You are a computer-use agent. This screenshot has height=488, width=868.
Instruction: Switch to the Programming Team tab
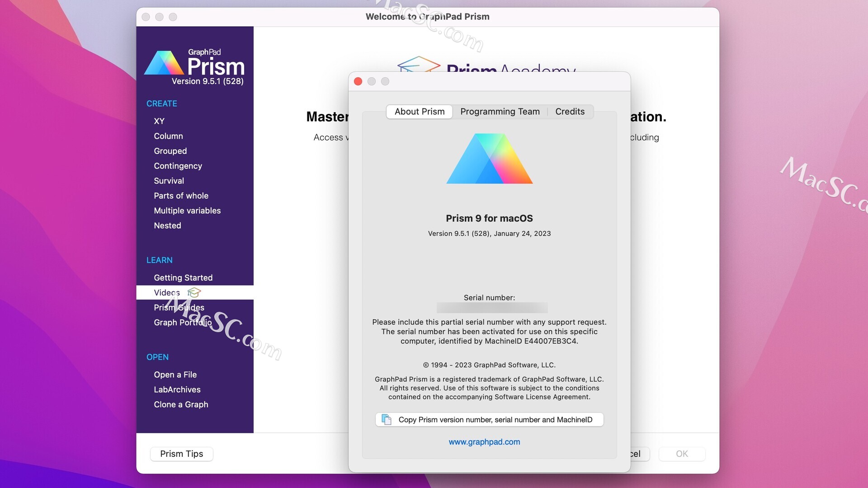(x=500, y=112)
